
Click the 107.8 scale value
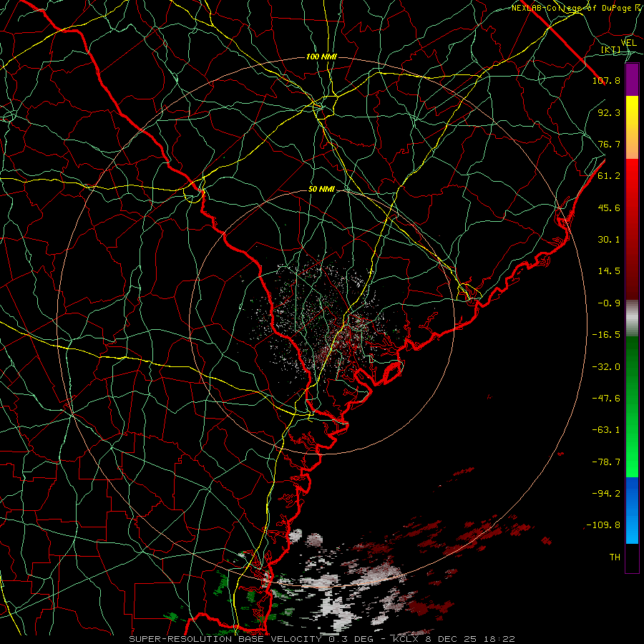tap(606, 80)
